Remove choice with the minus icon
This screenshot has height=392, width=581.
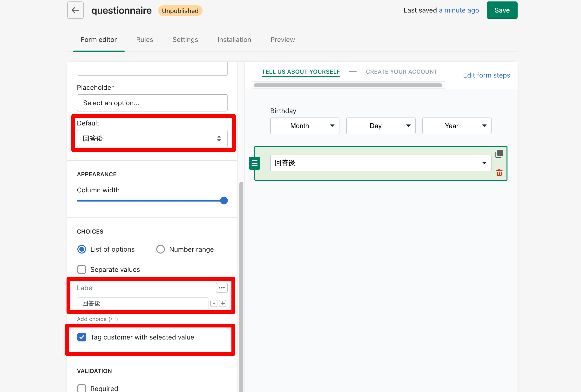coord(214,303)
